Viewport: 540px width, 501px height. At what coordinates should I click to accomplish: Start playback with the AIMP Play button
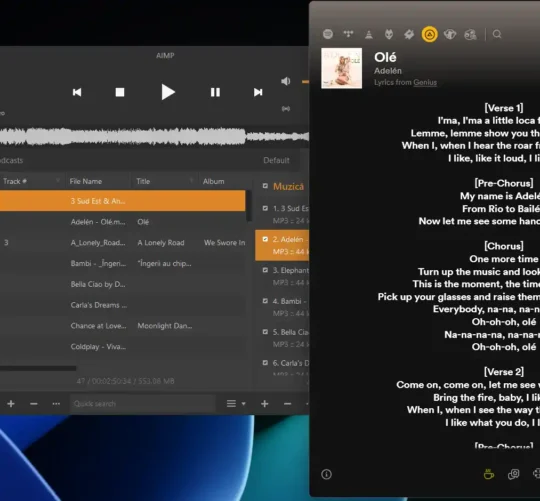[168, 92]
